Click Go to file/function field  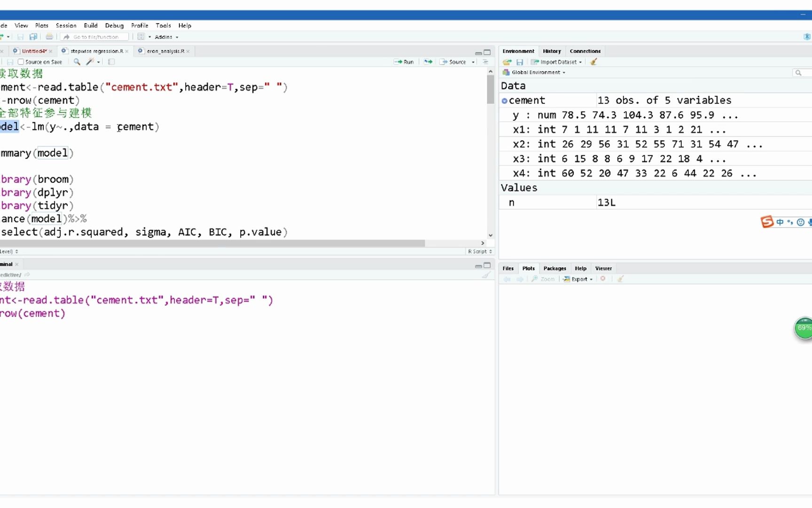(94, 37)
